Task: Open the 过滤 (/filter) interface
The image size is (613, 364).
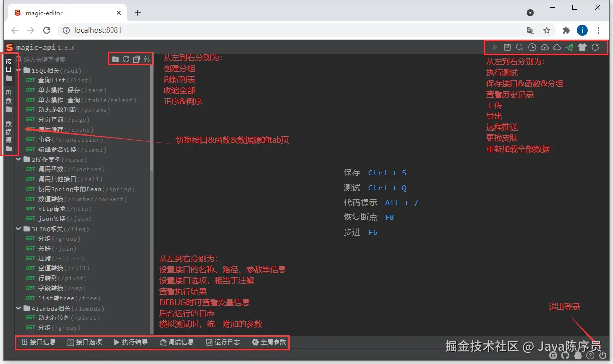Action: click(x=55, y=259)
